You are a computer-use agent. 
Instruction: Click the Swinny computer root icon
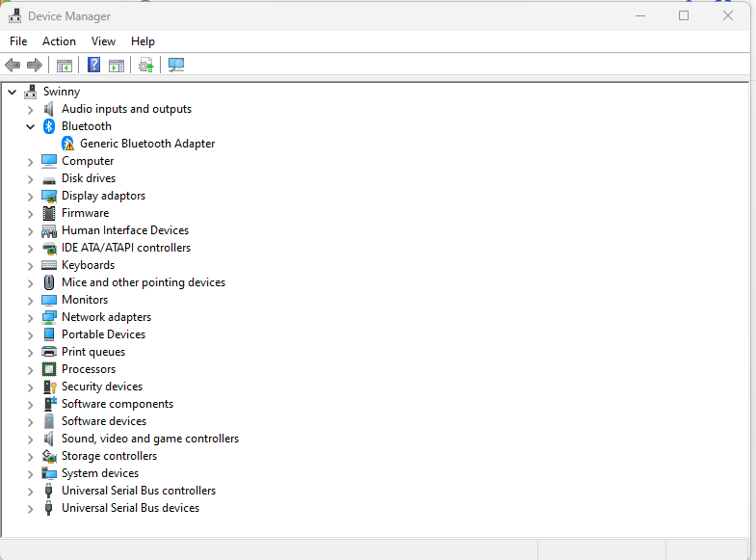31,92
